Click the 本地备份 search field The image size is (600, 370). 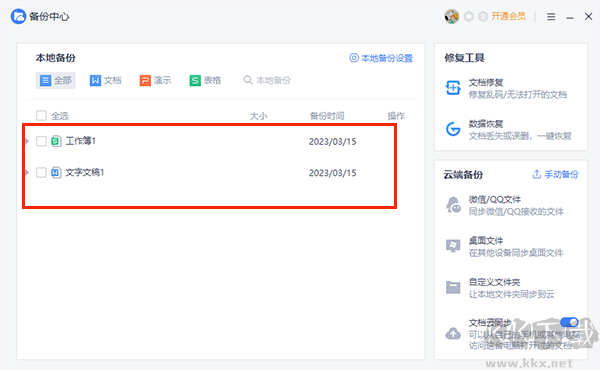click(x=267, y=80)
